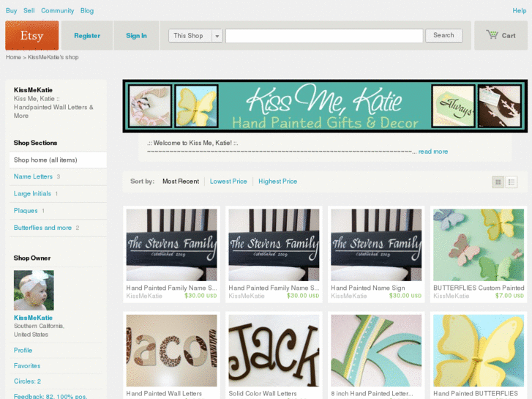This screenshot has width=532, height=399.
Task: Open the yellow Hand Painted BUTTERFLIES thumbnail
Action: point(479,351)
